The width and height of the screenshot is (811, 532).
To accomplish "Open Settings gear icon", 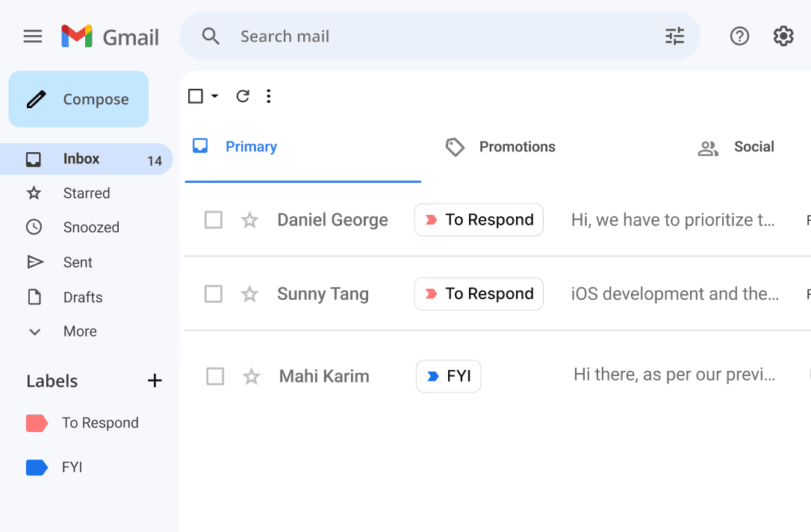I will point(783,37).
